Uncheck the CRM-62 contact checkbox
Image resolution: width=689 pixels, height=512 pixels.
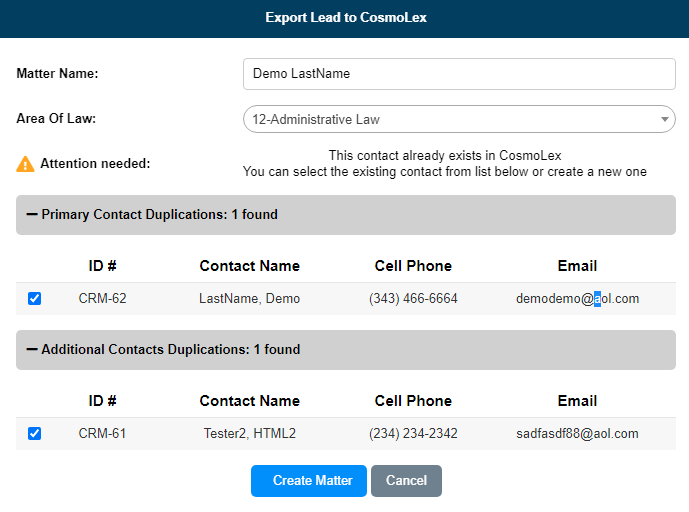(x=34, y=298)
